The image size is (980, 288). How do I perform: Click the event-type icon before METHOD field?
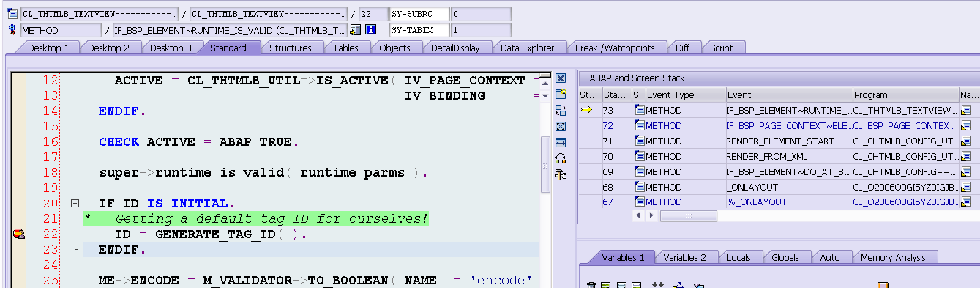click(x=12, y=30)
